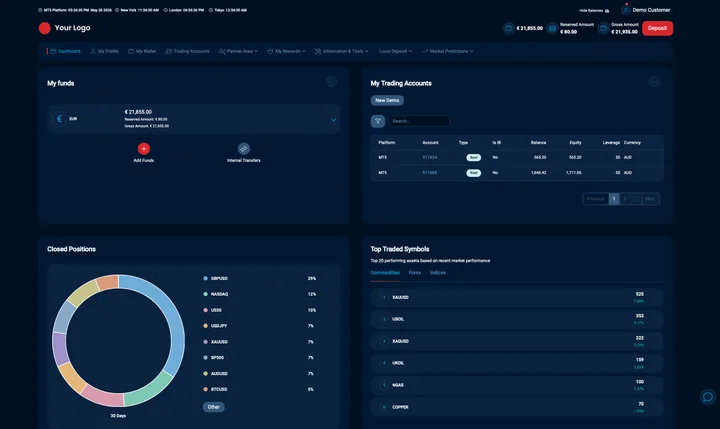720x429 pixels.
Task: Open the Demo Customer user avatar icon
Action: [x=626, y=10]
